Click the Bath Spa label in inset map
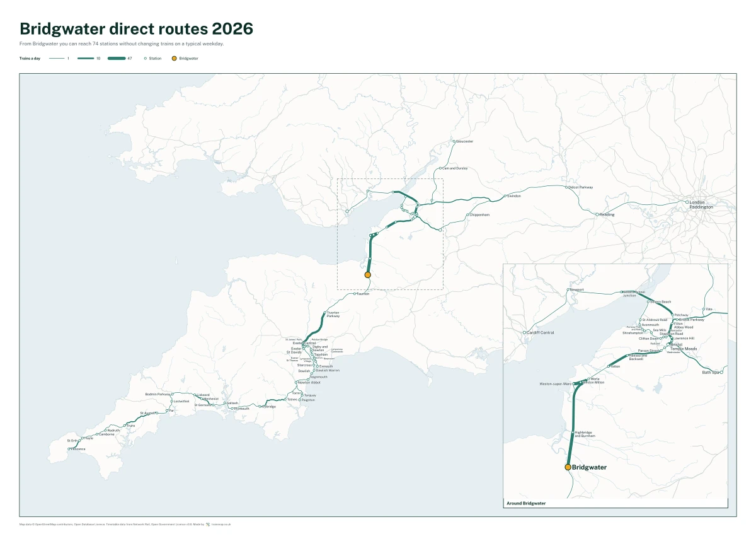 [x=711, y=372]
